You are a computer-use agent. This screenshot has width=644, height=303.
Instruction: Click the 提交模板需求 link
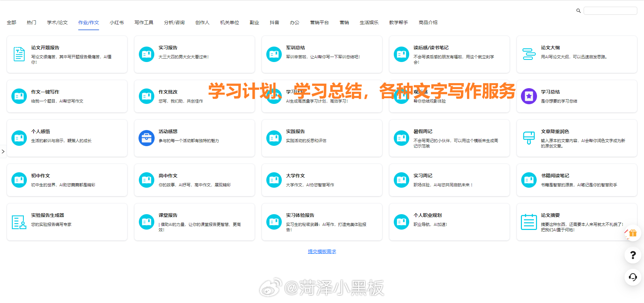pyautogui.click(x=322, y=251)
